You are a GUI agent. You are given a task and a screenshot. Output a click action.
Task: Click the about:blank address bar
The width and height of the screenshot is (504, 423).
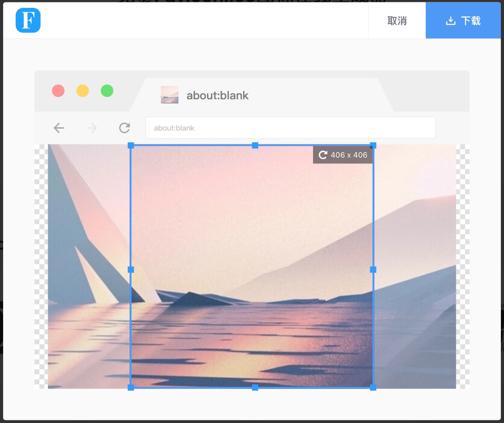click(290, 128)
